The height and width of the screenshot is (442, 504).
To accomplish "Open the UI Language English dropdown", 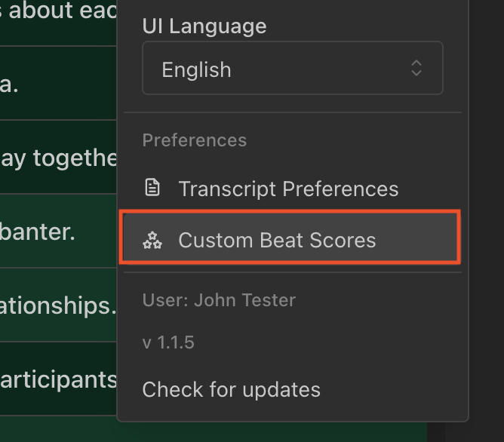I will pos(293,68).
